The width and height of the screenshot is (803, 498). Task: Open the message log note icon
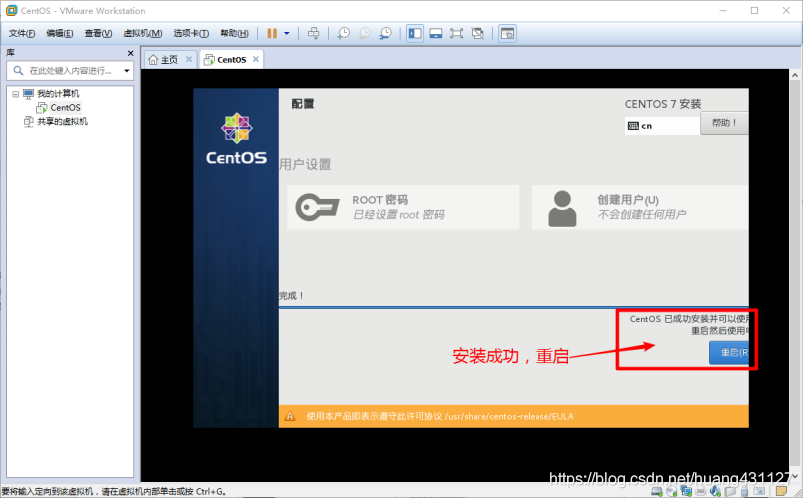coord(781,491)
